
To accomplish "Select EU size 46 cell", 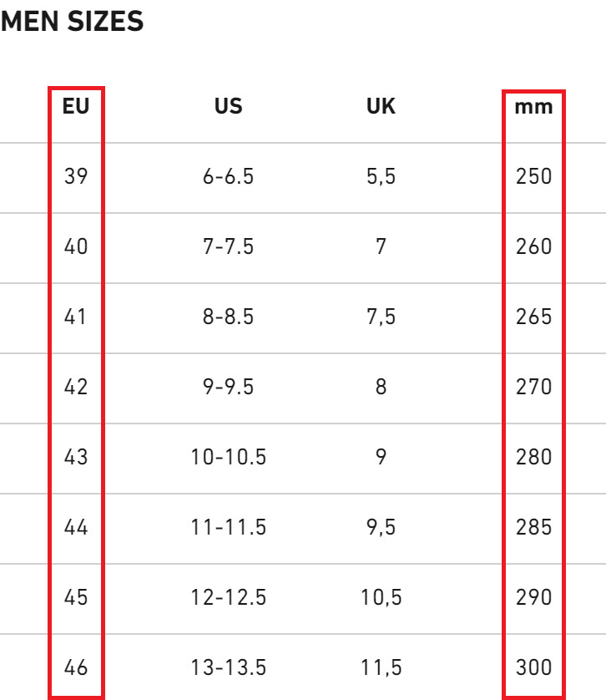I will coord(75,667).
